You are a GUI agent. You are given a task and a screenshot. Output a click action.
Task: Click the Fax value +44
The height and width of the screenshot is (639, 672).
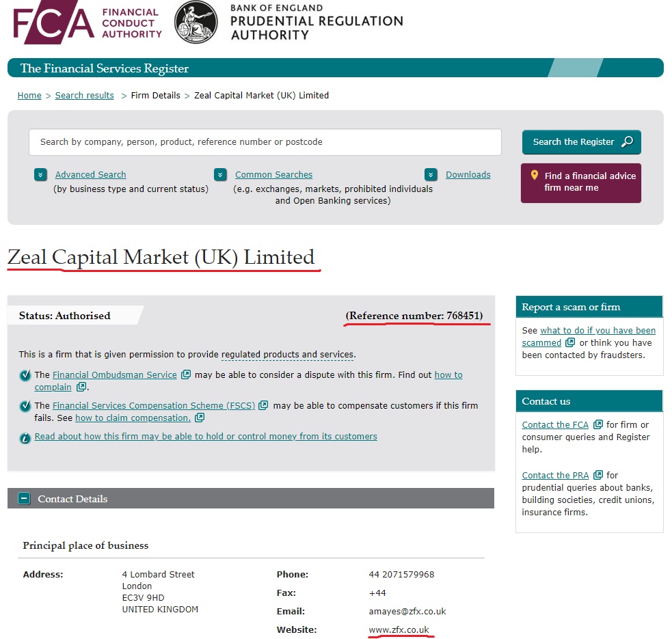(x=377, y=593)
